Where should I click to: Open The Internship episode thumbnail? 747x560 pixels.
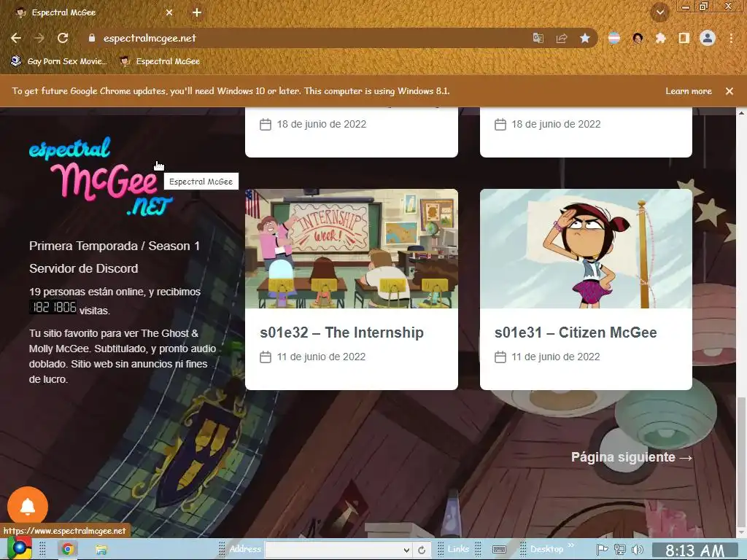coord(352,249)
